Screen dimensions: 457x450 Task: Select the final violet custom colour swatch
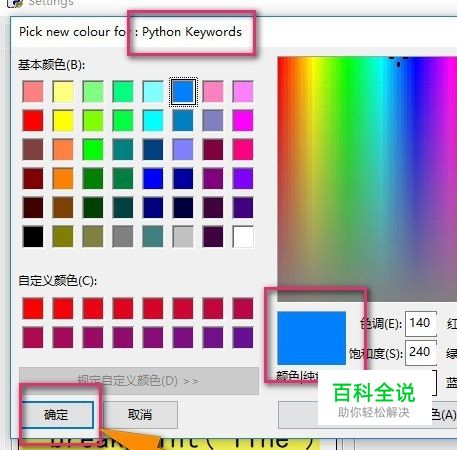[x=243, y=337]
